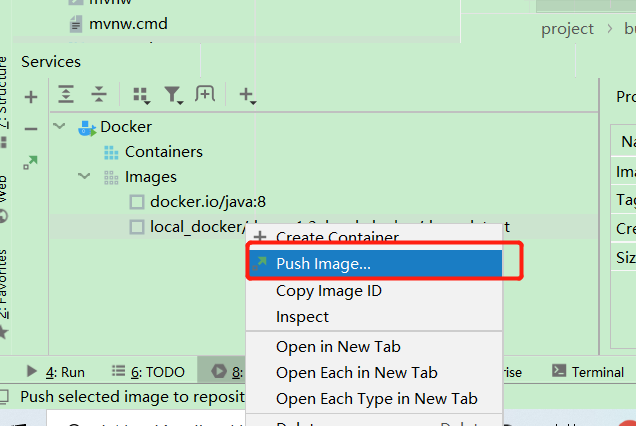Collapse the Docker tree node

[59, 126]
